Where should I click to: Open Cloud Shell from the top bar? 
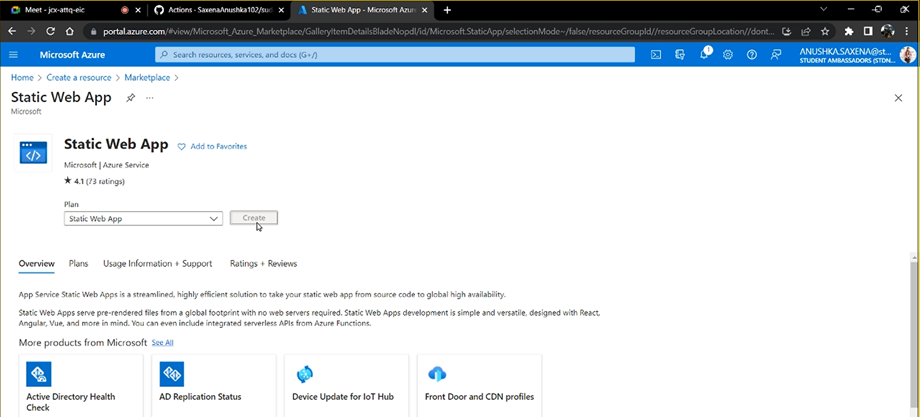(656, 55)
